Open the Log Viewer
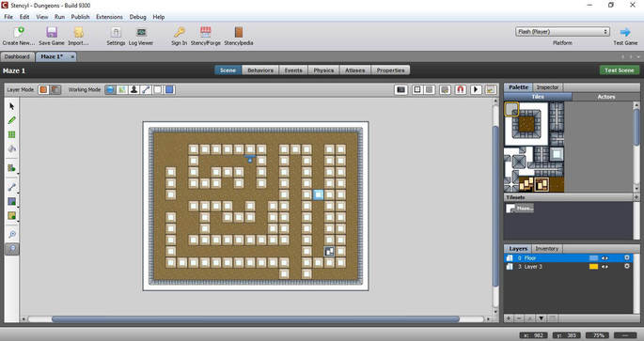This screenshot has width=644, height=341. [x=141, y=36]
